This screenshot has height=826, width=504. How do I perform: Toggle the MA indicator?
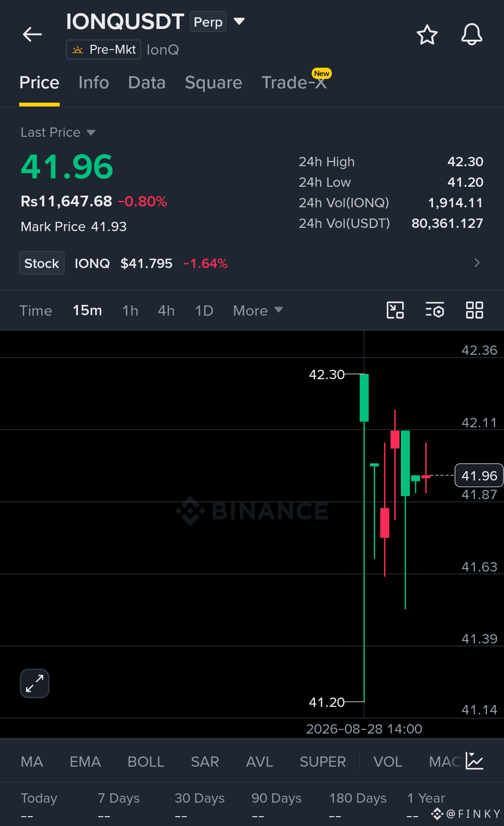point(32,762)
